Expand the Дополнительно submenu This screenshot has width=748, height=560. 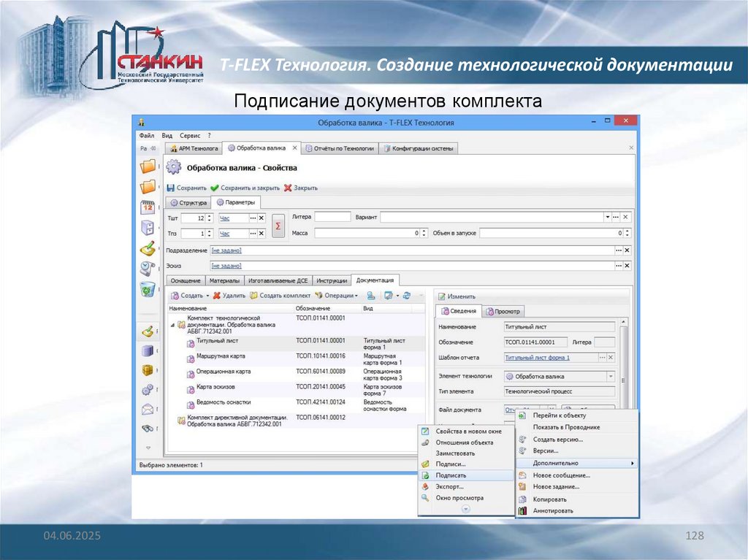click(x=577, y=463)
